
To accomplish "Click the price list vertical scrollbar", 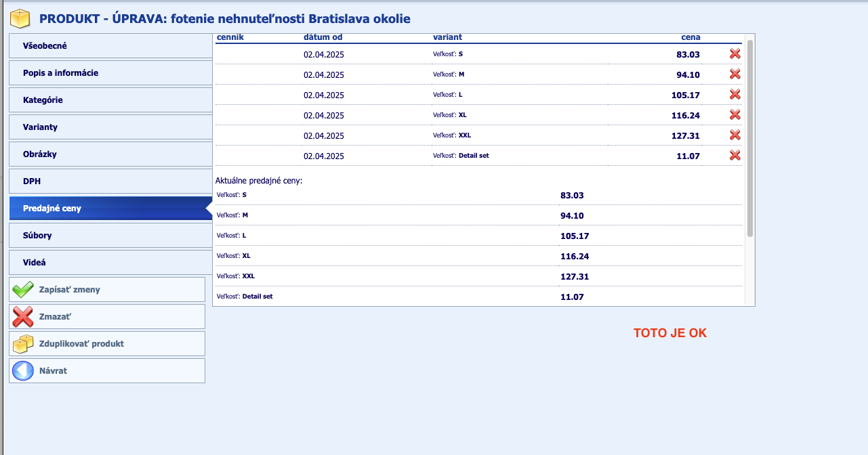I will coord(749,135).
